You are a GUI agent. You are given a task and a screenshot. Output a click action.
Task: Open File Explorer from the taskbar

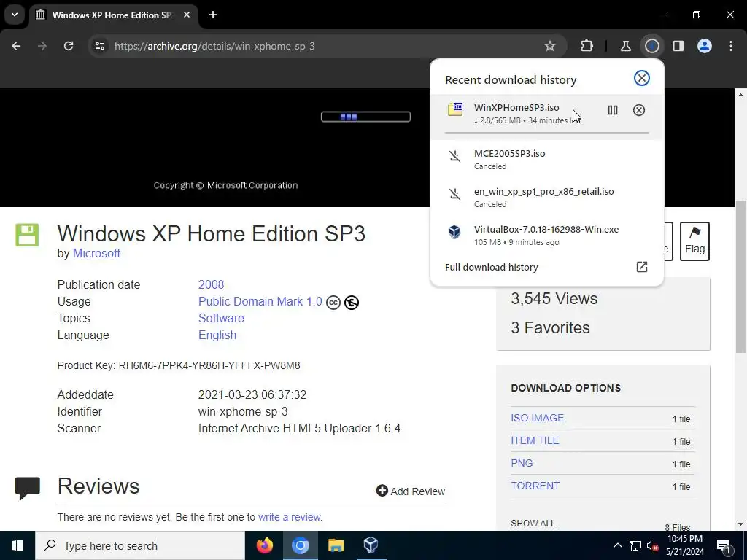[x=336, y=545]
